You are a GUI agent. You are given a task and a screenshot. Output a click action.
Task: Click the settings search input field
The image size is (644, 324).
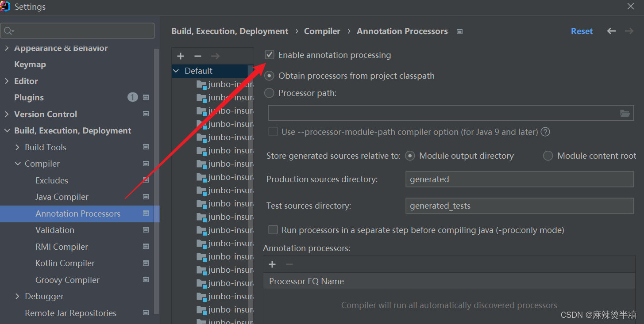click(78, 31)
